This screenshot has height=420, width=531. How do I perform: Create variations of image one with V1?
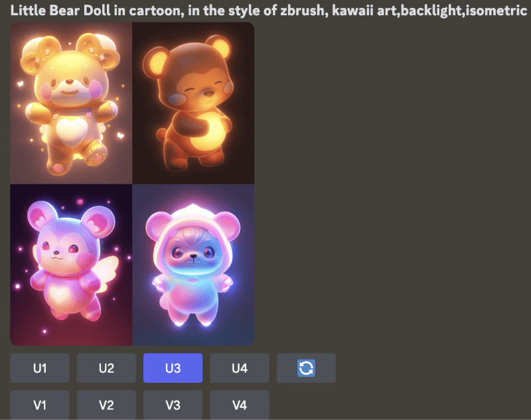[40, 405]
